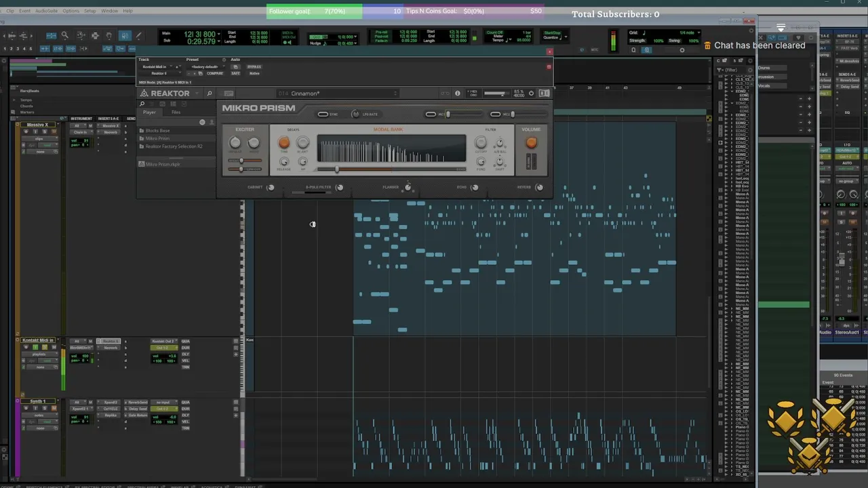868x488 pixels.
Task: Open the Setup menu
Action: pyautogui.click(x=90, y=11)
